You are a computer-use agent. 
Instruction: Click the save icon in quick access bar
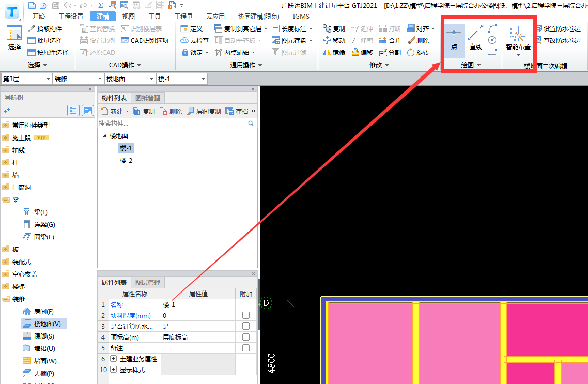(55, 5)
